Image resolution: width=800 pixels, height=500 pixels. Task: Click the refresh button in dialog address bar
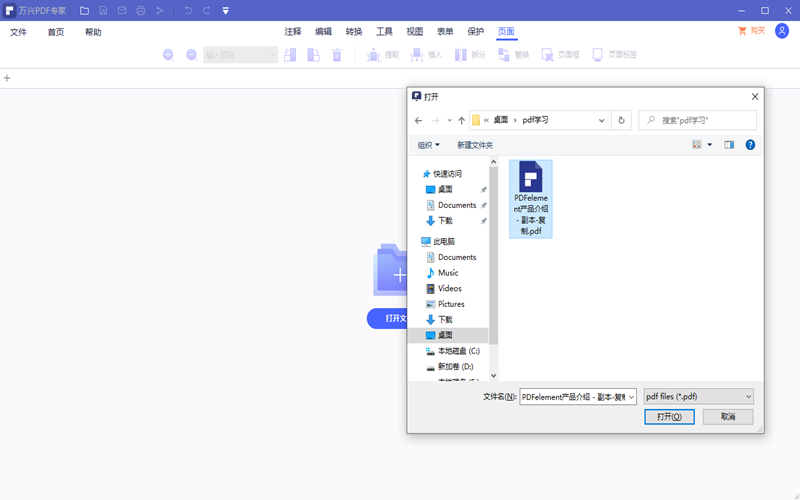pos(622,120)
